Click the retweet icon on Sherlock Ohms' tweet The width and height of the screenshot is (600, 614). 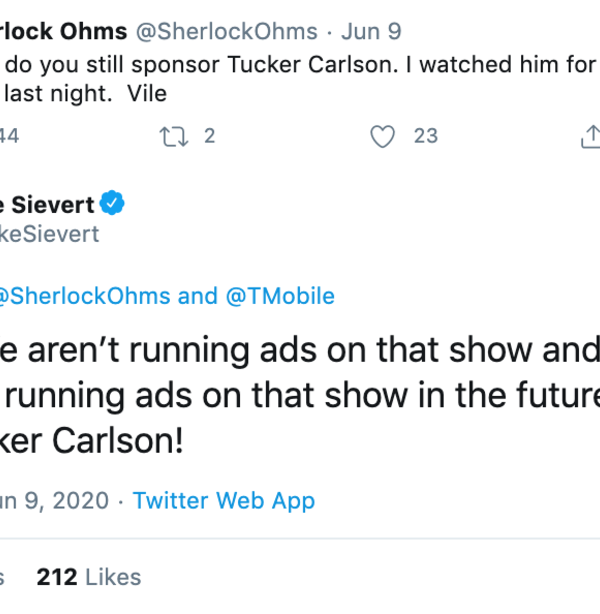pyautogui.click(x=173, y=136)
